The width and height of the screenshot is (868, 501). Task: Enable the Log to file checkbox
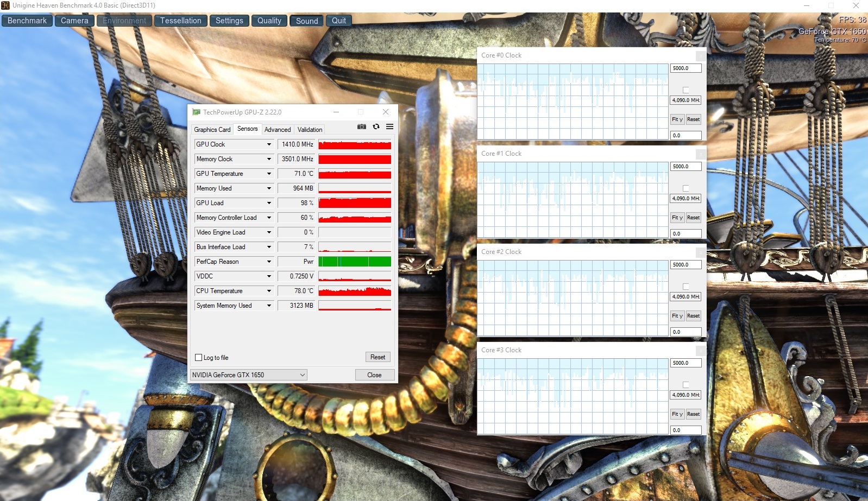(199, 358)
